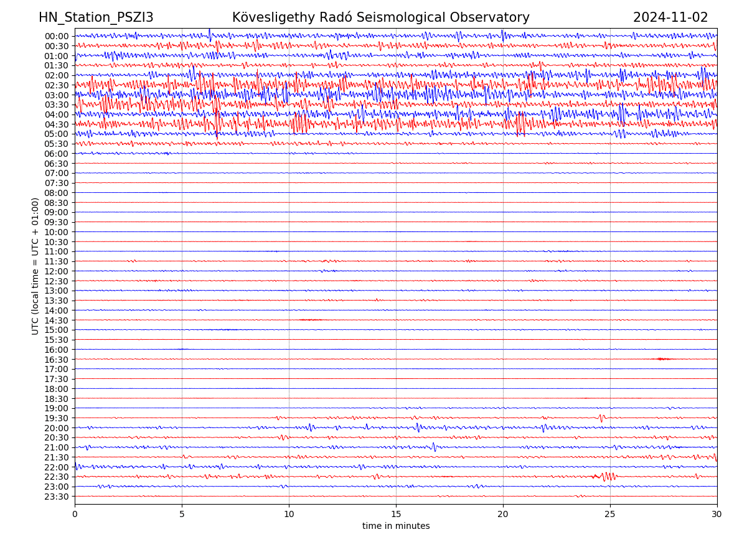The image size is (747, 560).
Task: Select the 04:30 row time label
Action: [x=57, y=124]
